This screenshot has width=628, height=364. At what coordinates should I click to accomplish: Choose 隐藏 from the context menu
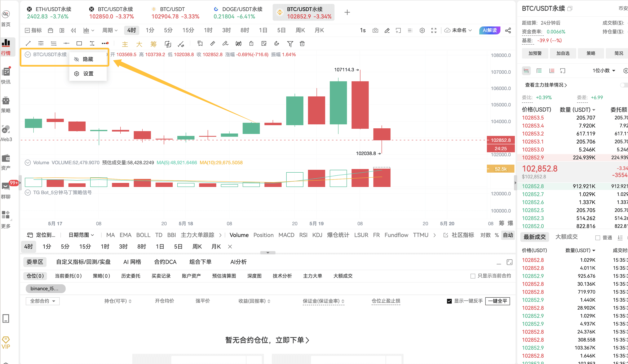click(88, 59)
